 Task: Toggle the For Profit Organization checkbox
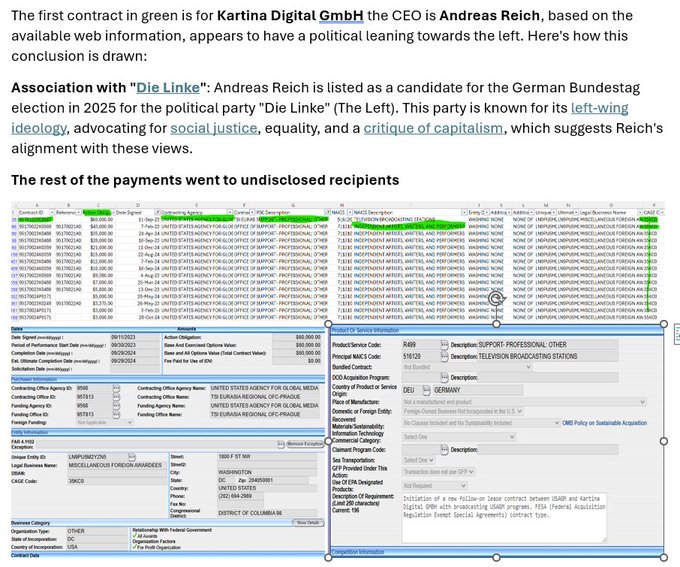[x=136, y=548]
